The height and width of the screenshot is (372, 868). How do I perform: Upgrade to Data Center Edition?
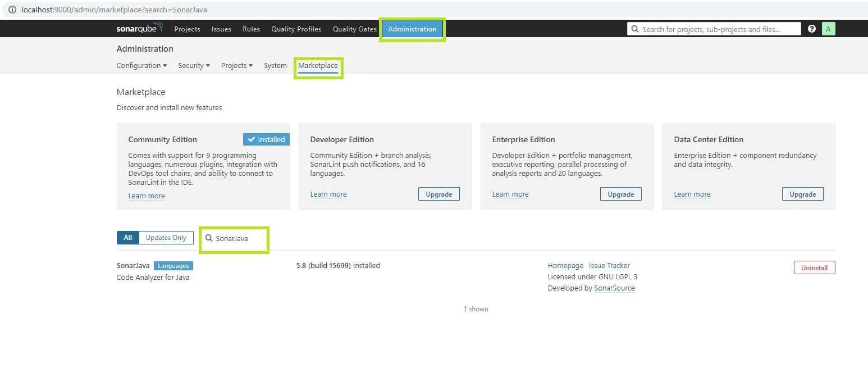803,194
